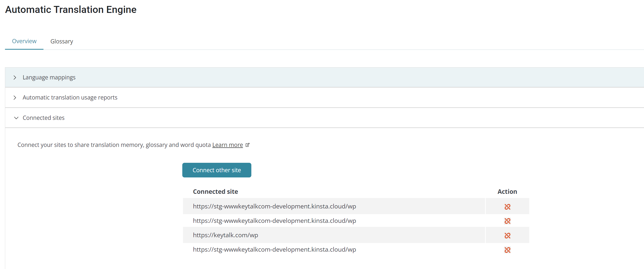Expand Language mappings chevron

(15, 77)
